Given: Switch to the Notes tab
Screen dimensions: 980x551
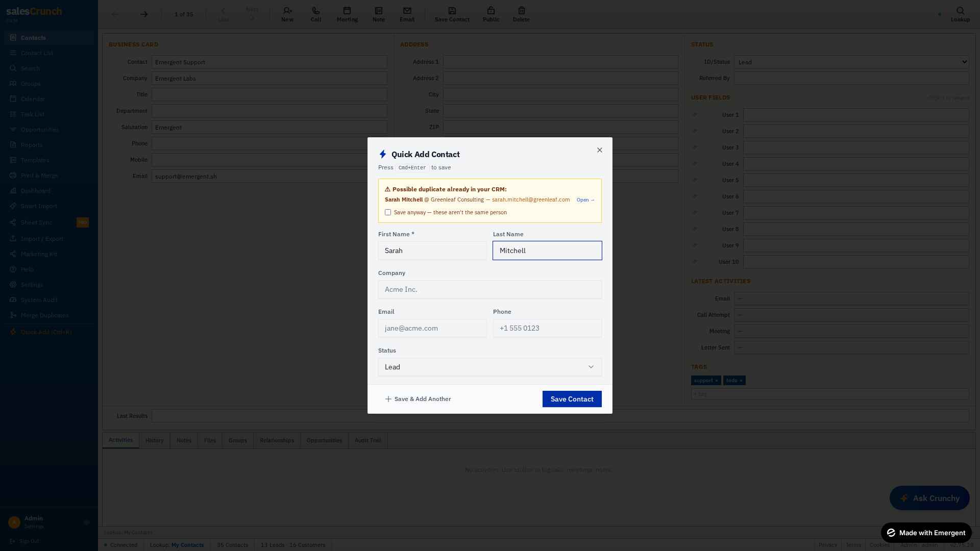Looking at the screenshot, I should (184, 440).
